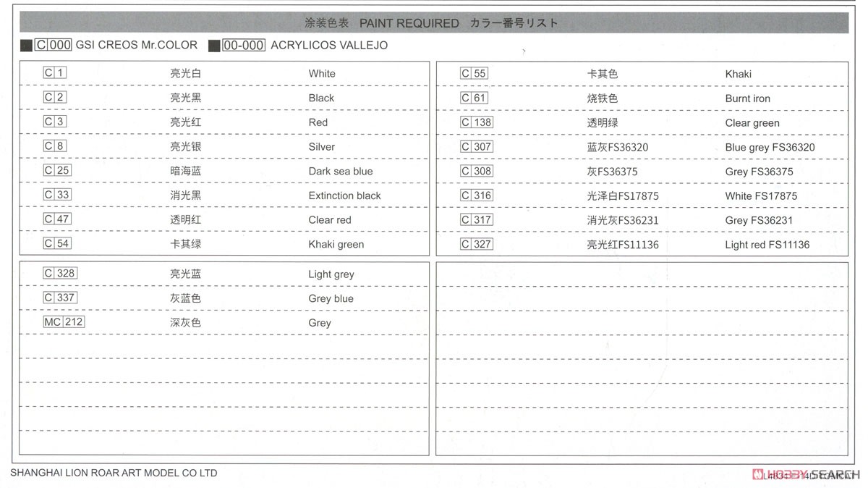
Task: Click the Blue grey FS36320 English name
Action: (x=770, y=148)
